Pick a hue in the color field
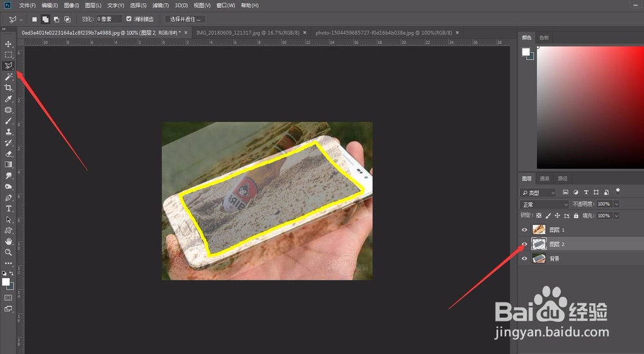This screenshot has height=354, width=644. click(x=590, y=107)
